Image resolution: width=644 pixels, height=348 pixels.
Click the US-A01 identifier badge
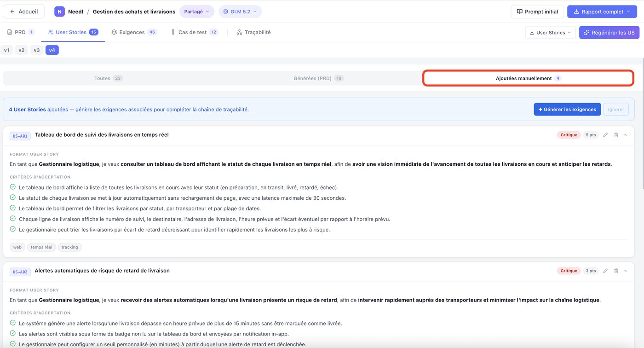(20, 136)
